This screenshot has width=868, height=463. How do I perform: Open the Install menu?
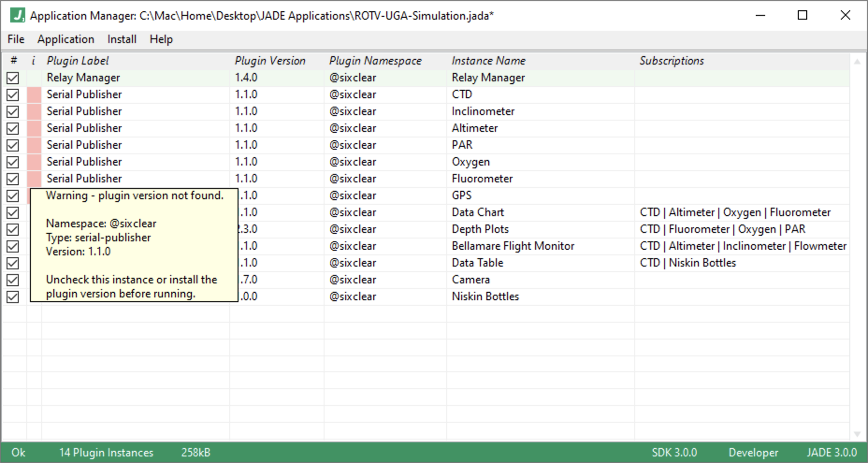pos(121,39)
